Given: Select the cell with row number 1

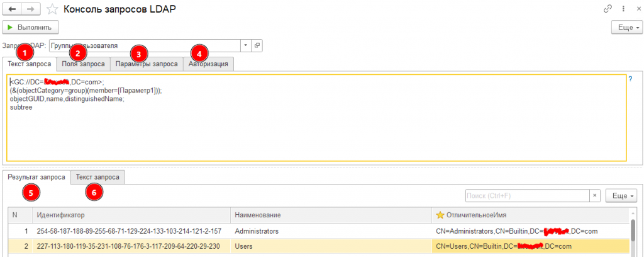Looking at the screenshot, I should (x=20, y=232).
